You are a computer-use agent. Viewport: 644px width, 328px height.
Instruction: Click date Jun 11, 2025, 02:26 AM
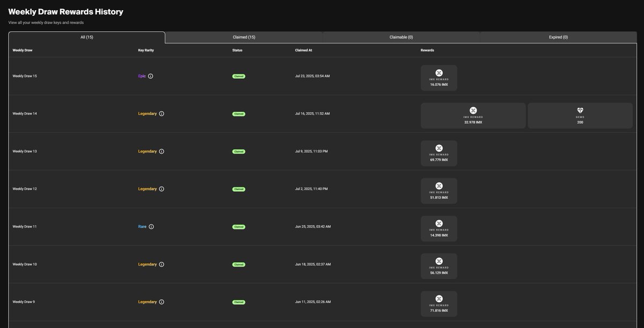pyautogui.click(x=313, y=302)
